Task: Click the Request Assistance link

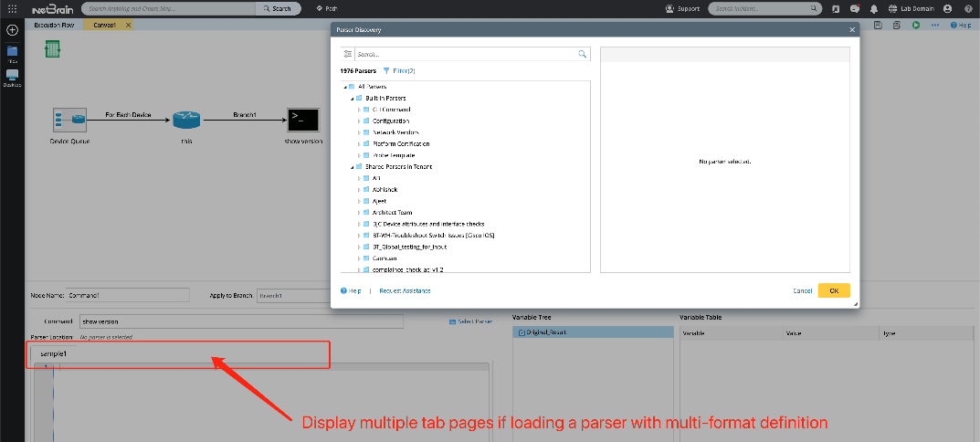Action: (405, 290)
